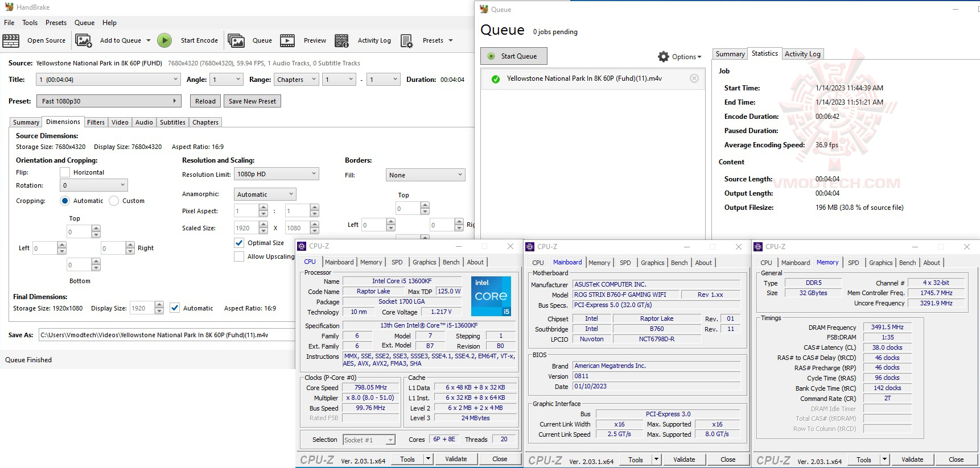Open the Title dropdown

pos(108,80)
